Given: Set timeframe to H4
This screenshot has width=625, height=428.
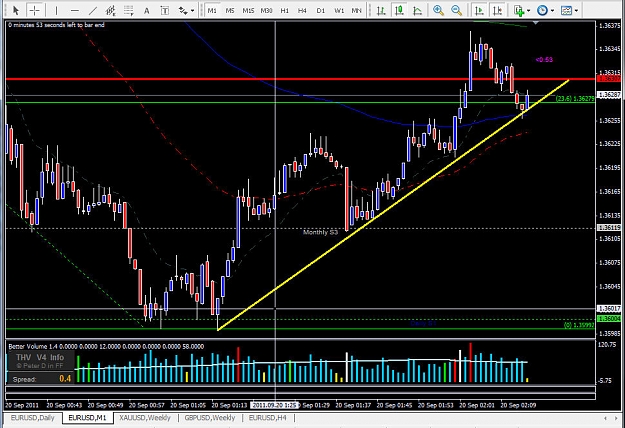Looking at the screenshot, I should pyautogui.click(x=302, y=10).
